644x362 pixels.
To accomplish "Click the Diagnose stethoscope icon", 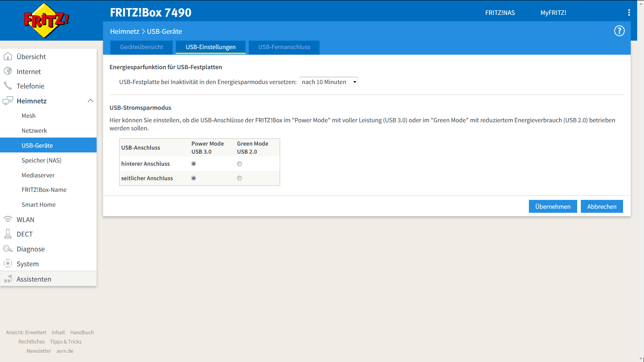I will pos(8,249).
